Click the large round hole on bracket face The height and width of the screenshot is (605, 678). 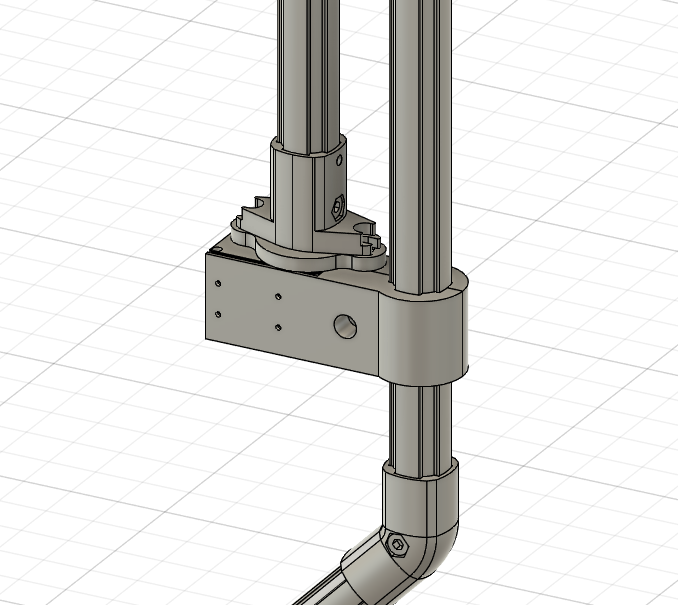click(345, 324)
